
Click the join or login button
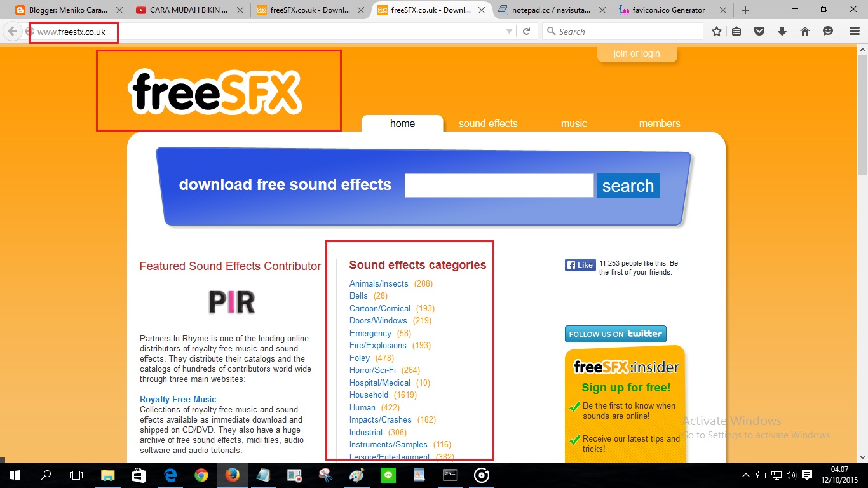tap(637, 53)
